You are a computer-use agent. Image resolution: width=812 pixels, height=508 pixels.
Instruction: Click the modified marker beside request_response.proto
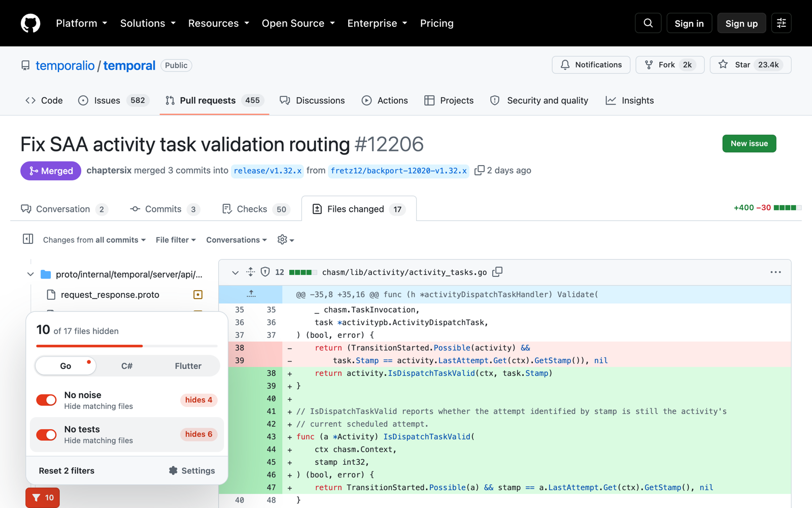point(198,295)
